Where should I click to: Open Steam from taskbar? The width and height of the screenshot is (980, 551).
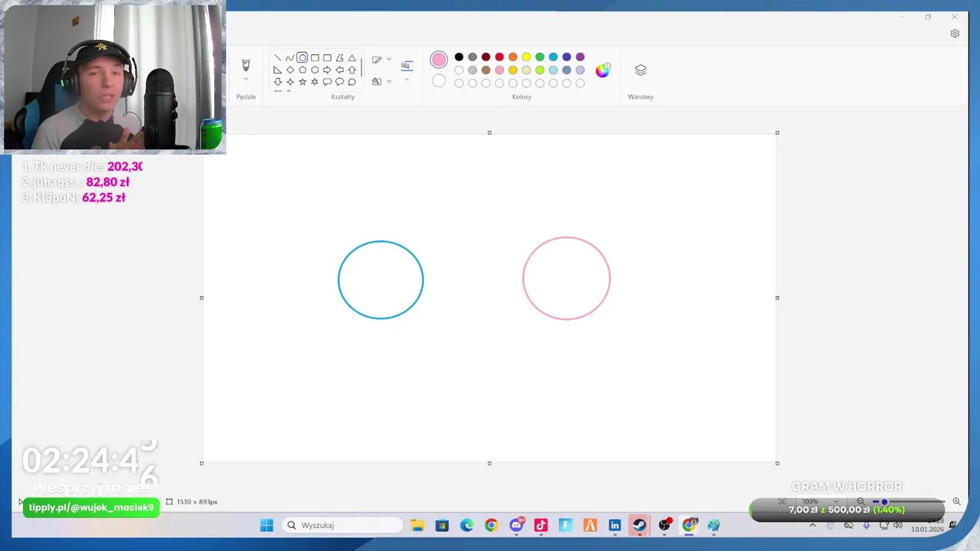[x=639, y=525]
